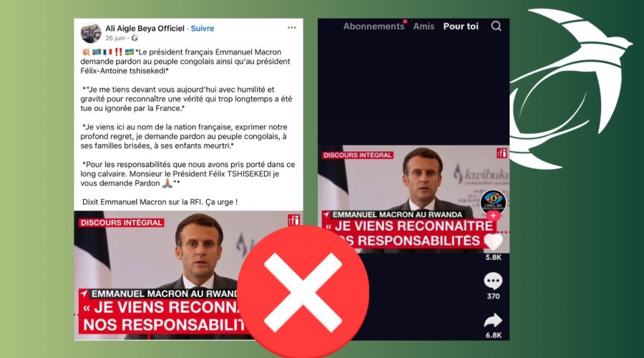Click the rfi logo on TikTok video
This screenshot has width=644, height=358.
[502, 153]
